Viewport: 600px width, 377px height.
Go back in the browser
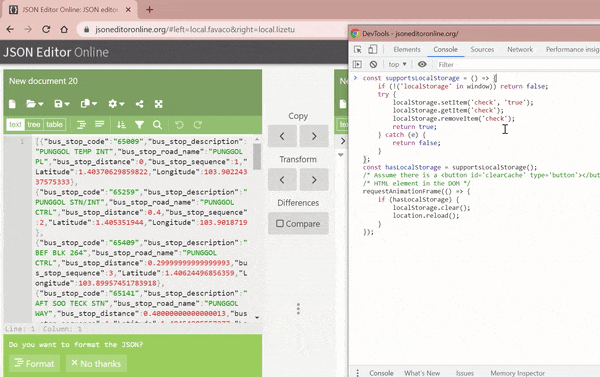click(x=10, y=29)
